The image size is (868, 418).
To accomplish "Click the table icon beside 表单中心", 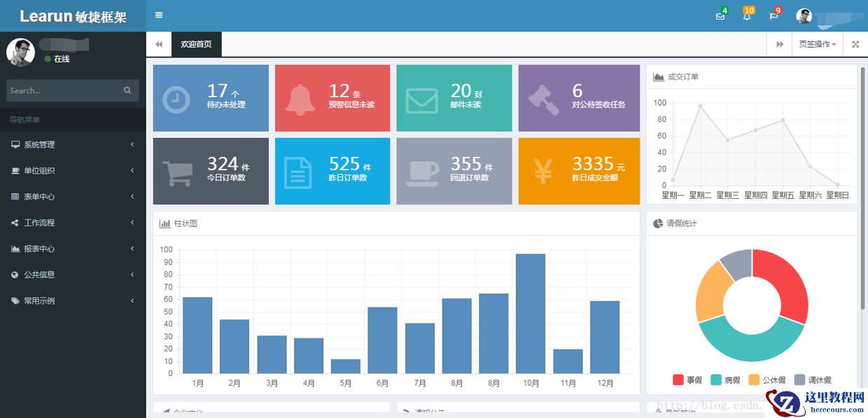I will coord(15,197).
